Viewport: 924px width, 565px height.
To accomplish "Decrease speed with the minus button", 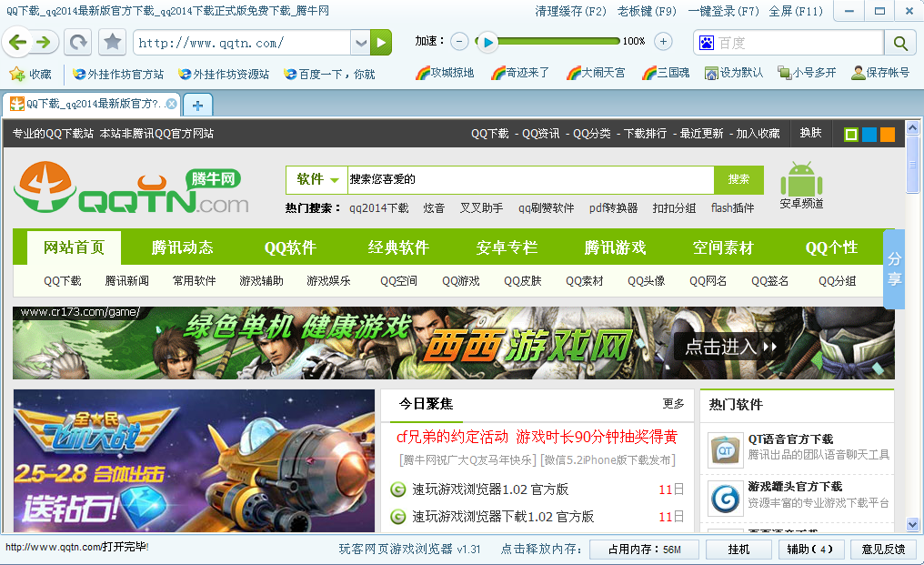I will pos(459,41).
